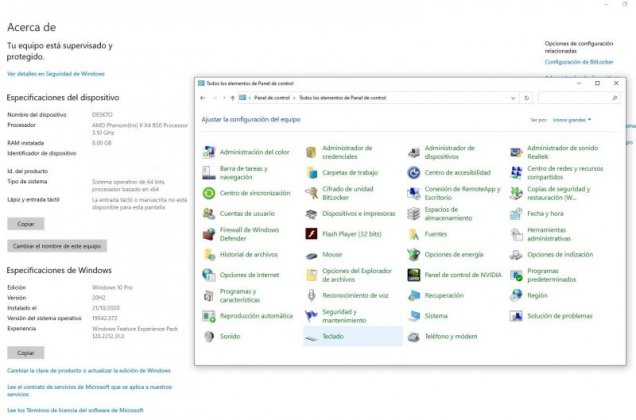Open Dispositivos e impresoras icon
Image resolution: width=636 pixels, height=420 pixels.
point(311,213)
